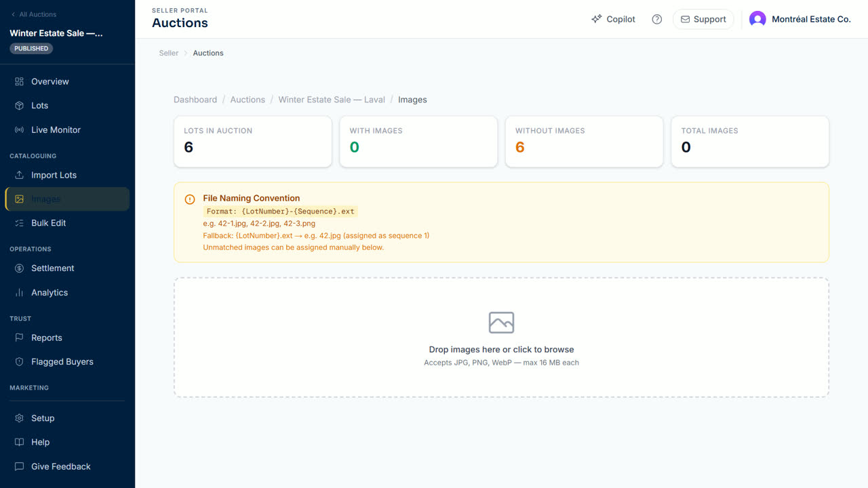Click the Seller breadcrumb link
The image size is (868, 488).
tap(169, 53)
